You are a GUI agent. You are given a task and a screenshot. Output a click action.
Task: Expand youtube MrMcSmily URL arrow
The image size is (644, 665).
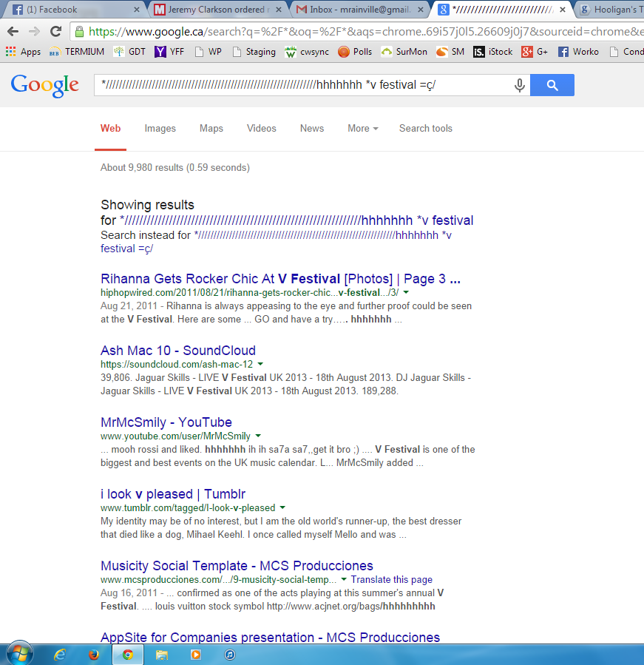(258, 436)
